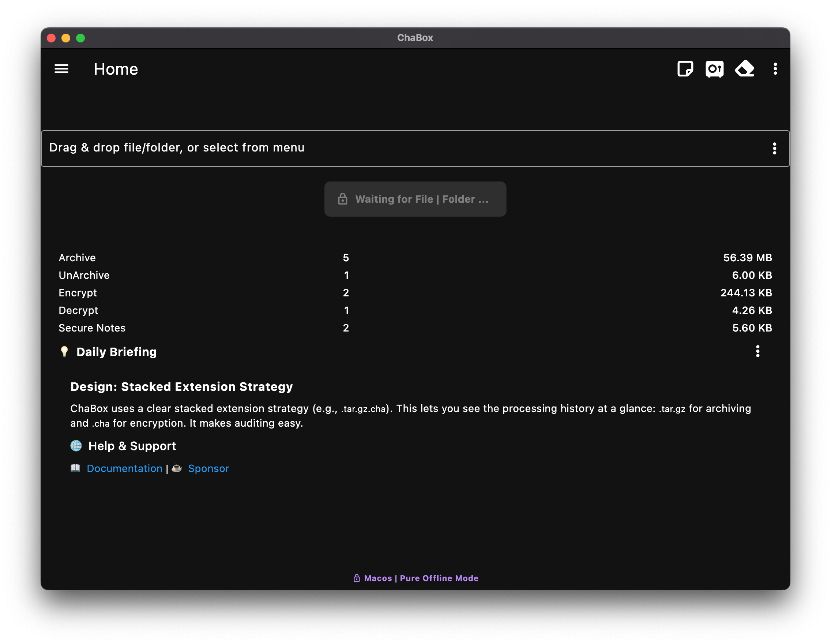Click the Design: Stacked Extension Strategy title
831x644 pixels.
coord(181,386)
